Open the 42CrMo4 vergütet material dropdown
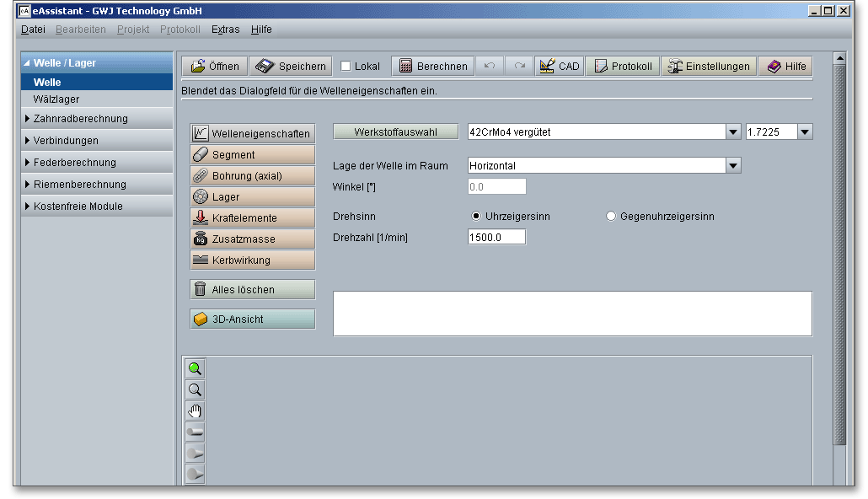Image resolution: width=868 pixels, height=499 pixels. (732, 131)
